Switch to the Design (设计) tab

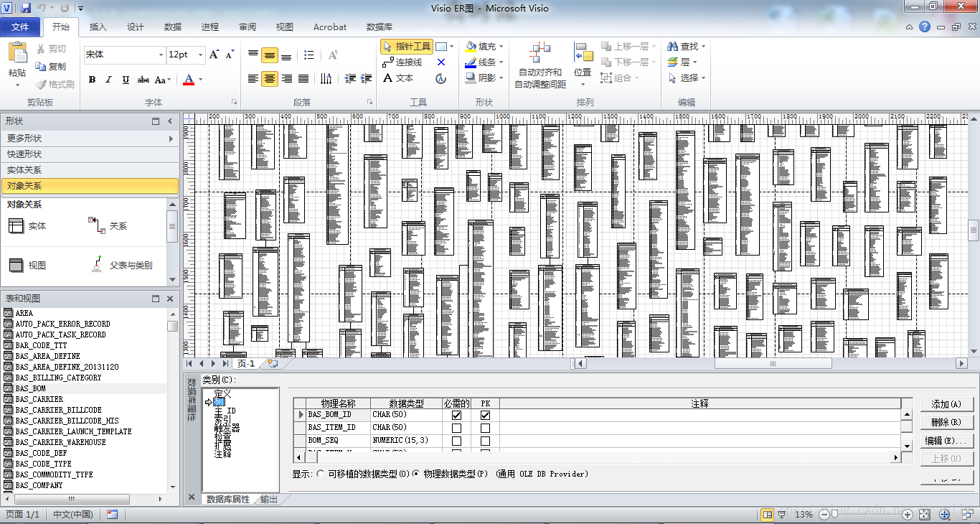coord(136,27)
